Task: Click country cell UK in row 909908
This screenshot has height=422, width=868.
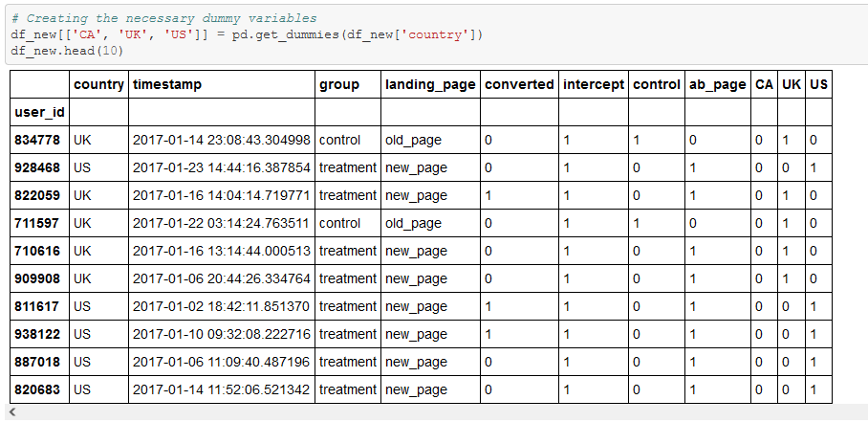Action: (82, 278)
